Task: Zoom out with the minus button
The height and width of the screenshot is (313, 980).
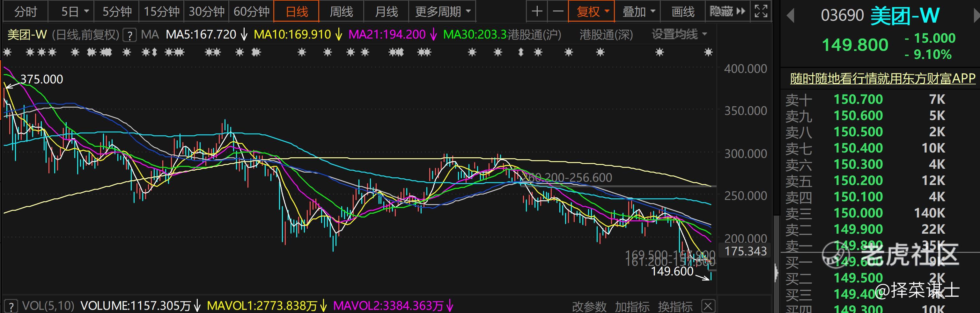Action: [x=558, y=11]
